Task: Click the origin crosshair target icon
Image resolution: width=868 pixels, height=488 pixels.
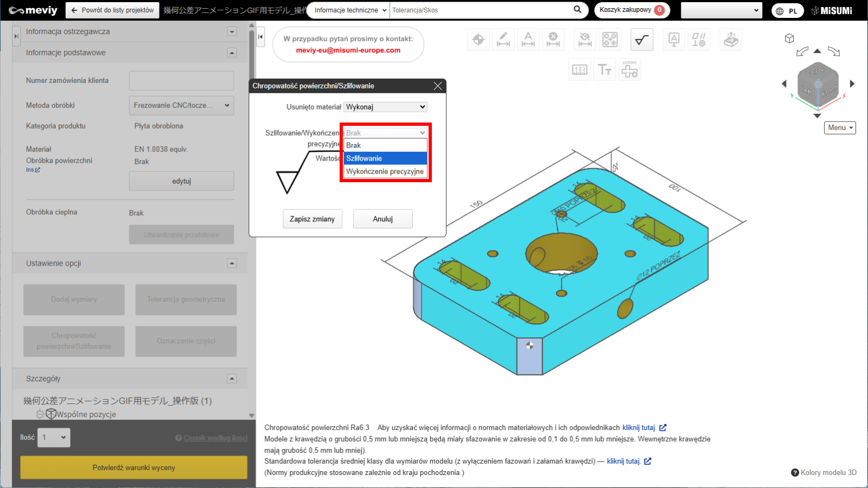Action: (x=478, y=40)
